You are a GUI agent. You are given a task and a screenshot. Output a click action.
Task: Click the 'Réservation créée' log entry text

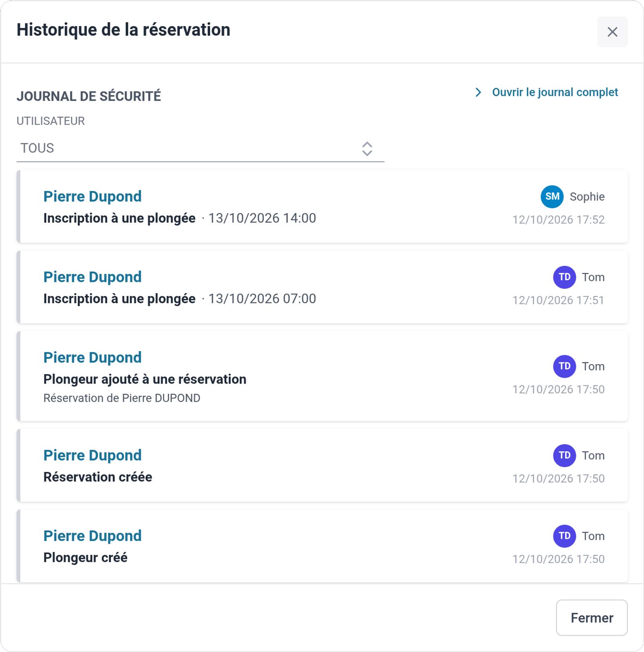click(98, 477)
